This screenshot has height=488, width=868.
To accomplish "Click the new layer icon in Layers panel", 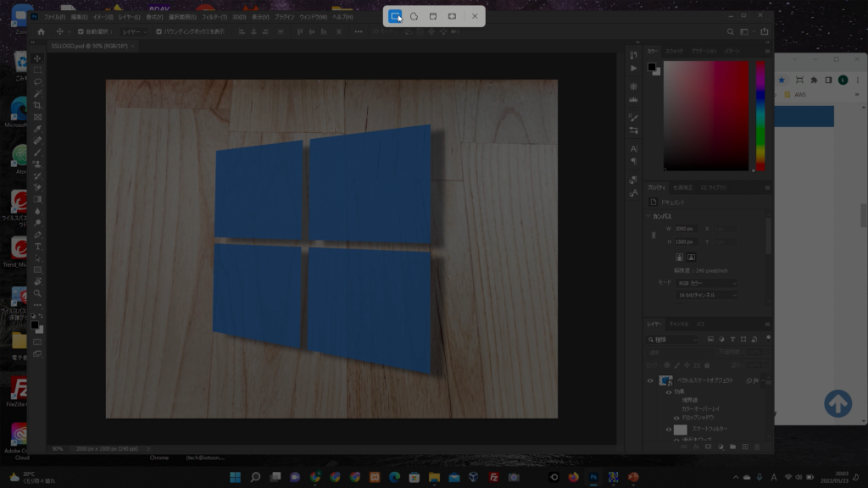I will point(745,447).
